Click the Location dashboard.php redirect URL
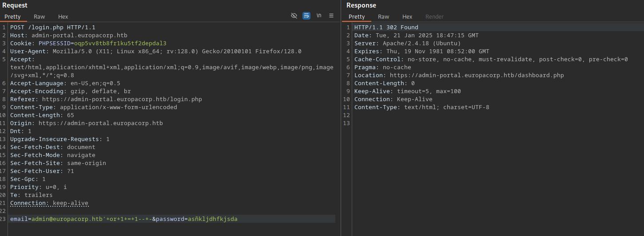 477,75
